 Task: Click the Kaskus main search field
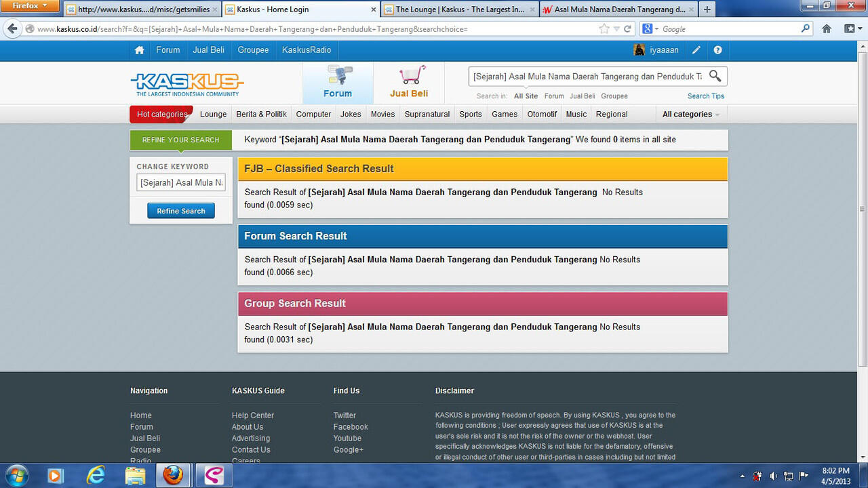click(588, 77)
